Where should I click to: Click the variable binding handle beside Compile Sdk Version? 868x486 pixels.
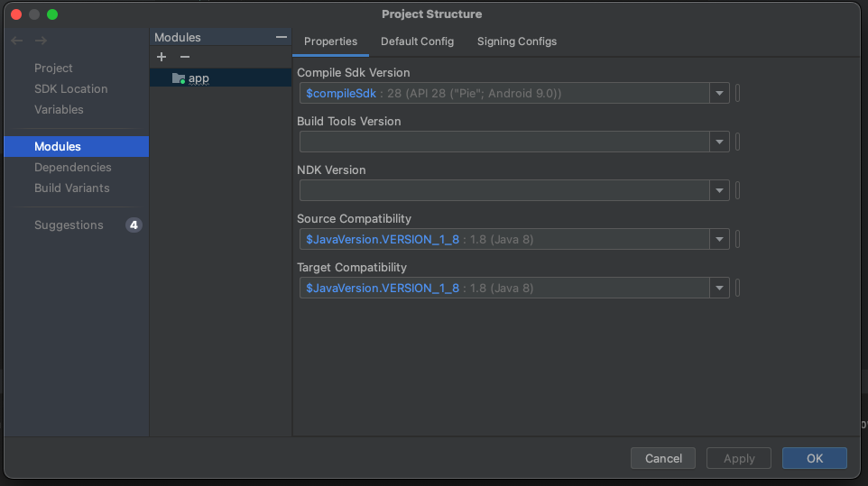[x=737, y=93]
